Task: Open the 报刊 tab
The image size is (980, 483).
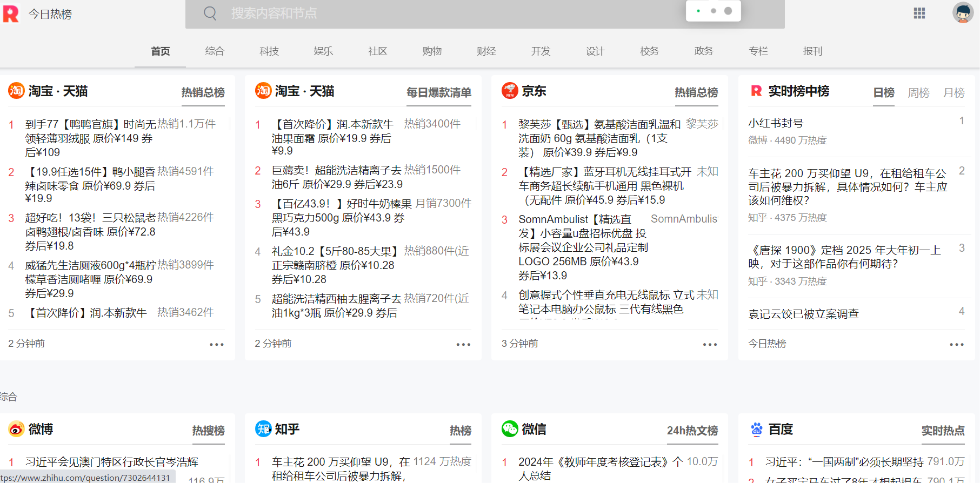Action: click(x=812, y=51)
